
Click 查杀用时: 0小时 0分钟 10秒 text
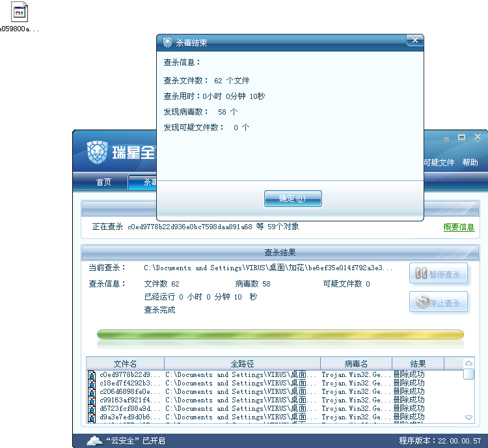pos(214,96)
